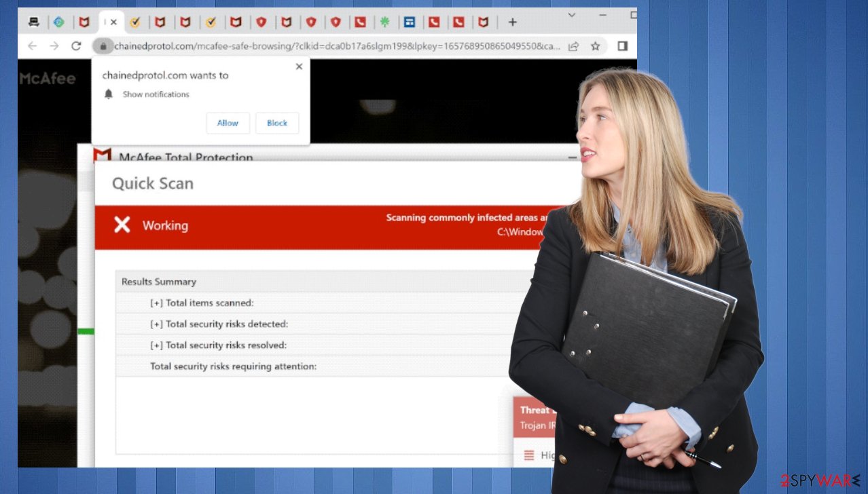View site information via the lock icon
Viewport: 868px width, 494px height.
pos(103,46)
